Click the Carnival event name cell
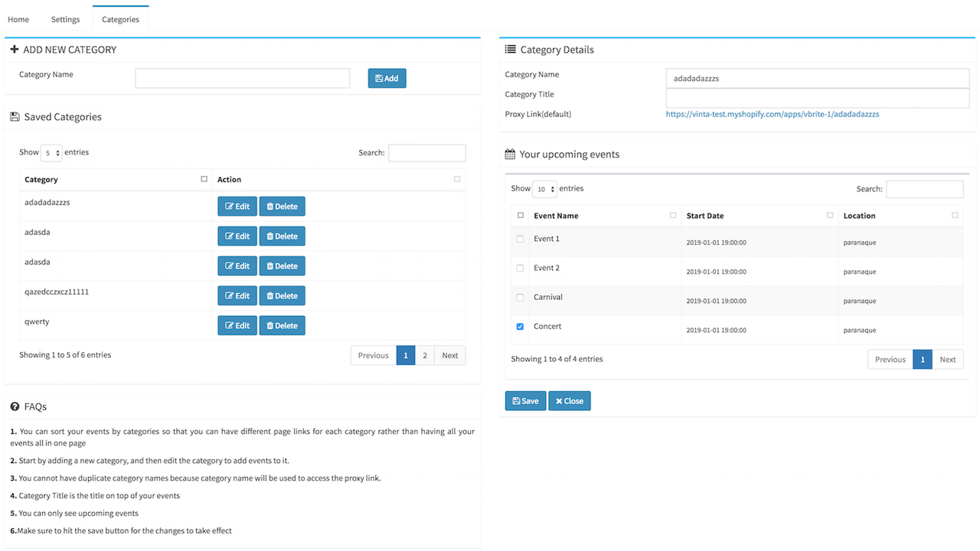This screenshot has height=551, width=980. click(x=605, y=301)
